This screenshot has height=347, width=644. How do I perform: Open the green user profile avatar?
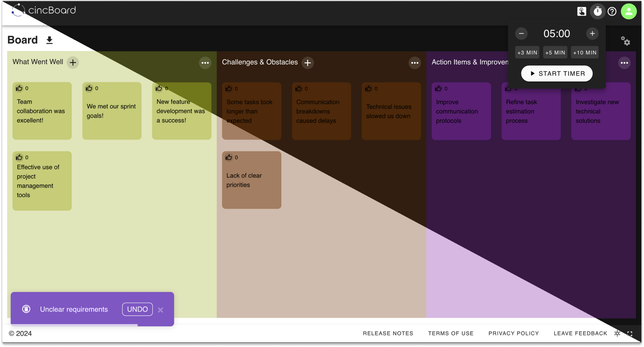pos(628,11)
